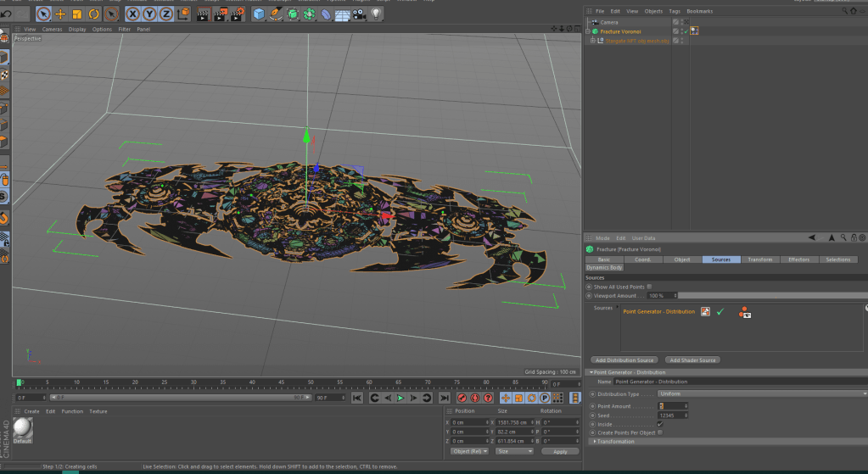Viewport: 868px width, 474px height.
Task: Select the Rotate tool in top toolbar
Action: pyautogui.click(x=94, y=14)
